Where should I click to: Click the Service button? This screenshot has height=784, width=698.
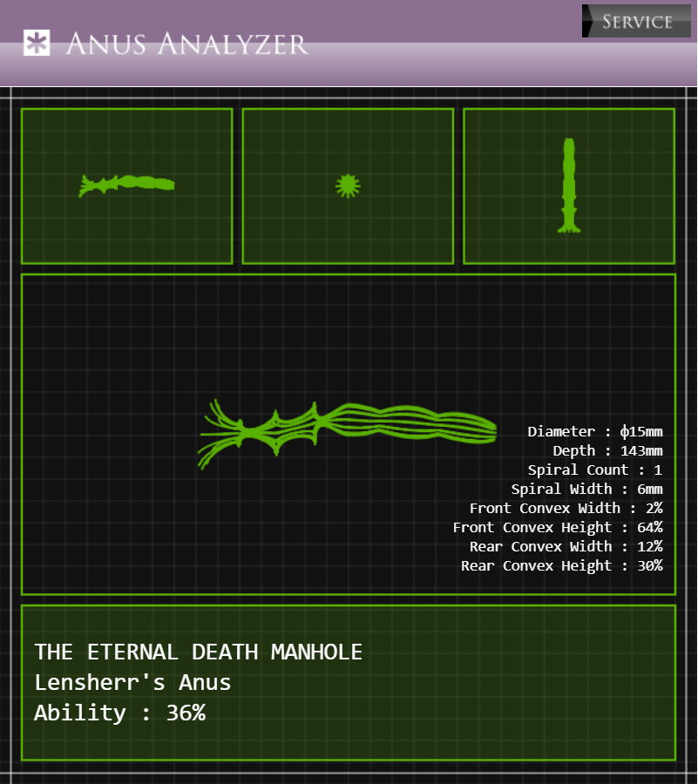636,21
